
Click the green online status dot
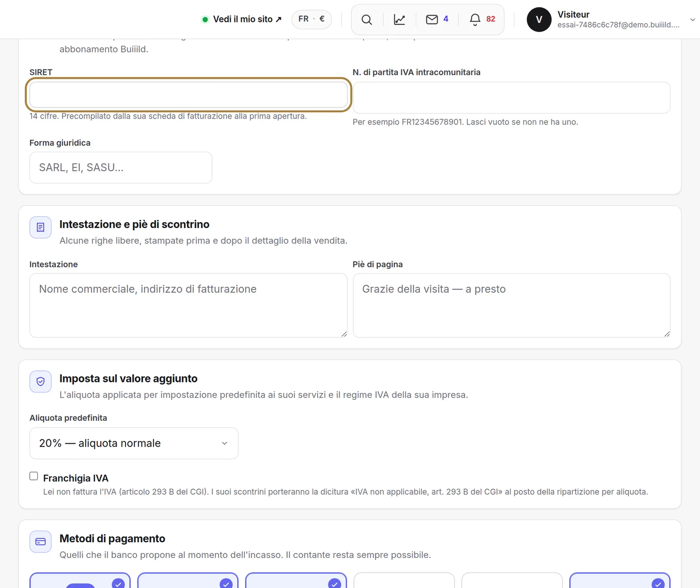point(205,19)
